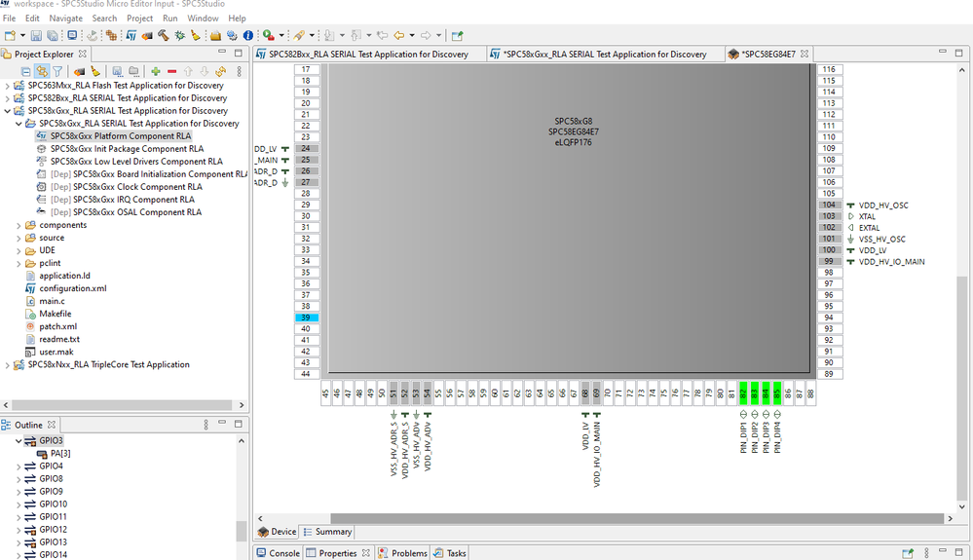Viewport: 973px width, 560px height.
Task: Click the broom Clean icon in main toolbar
Action: tap(196, 36)
